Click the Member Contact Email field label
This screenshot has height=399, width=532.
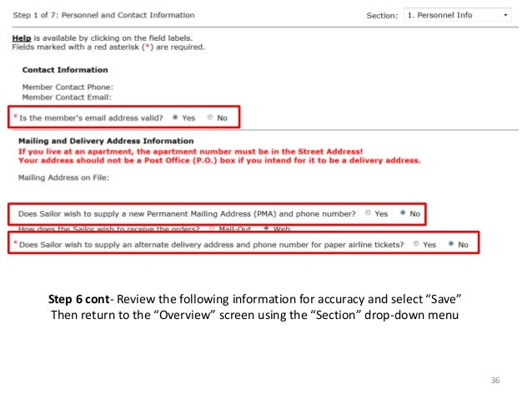pos(67,97)
